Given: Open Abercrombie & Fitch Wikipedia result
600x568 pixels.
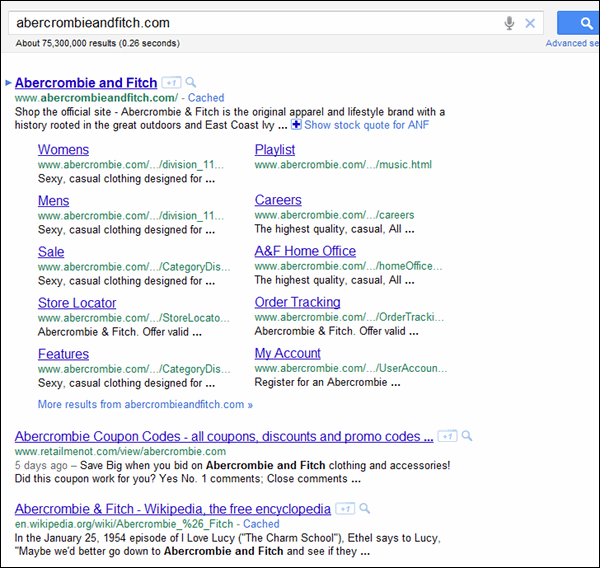Looking at the screenshot, I should (x=173, y=509).
